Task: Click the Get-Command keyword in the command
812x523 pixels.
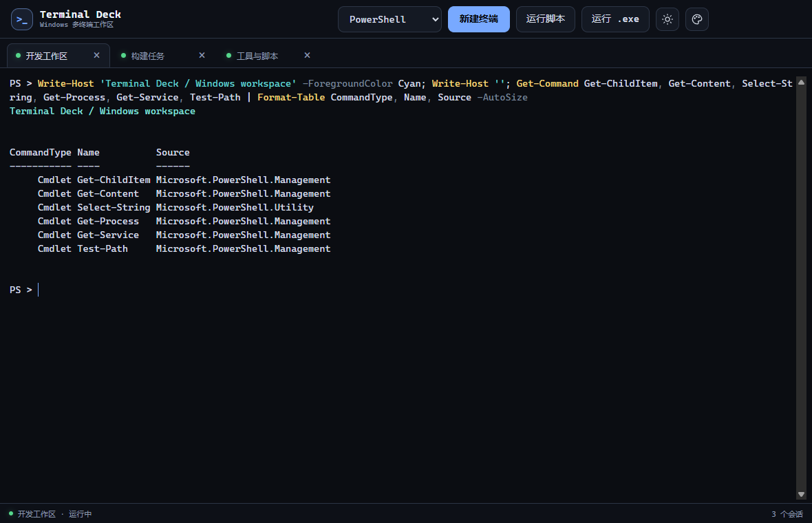Action: [547, 83]
